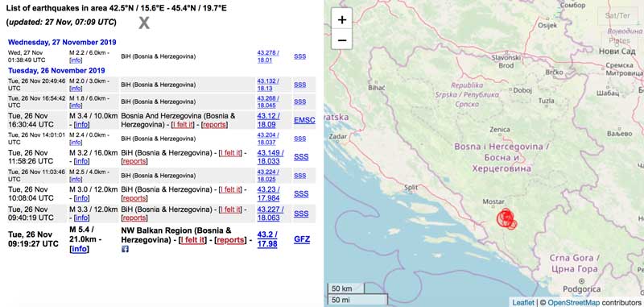Click 'I felt it' for M 3.0 quake
This screenshot has height=307, width=644.
click(230, 189)
